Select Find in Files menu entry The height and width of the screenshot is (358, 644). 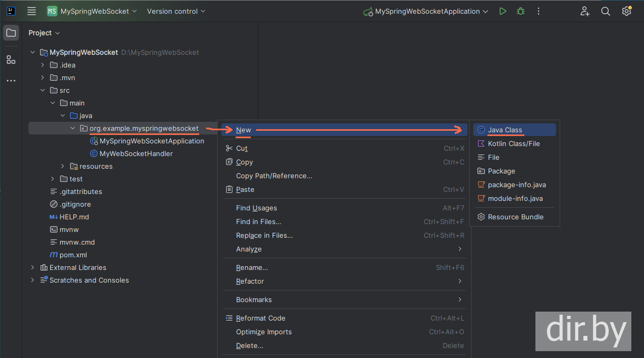coord(344,221)
